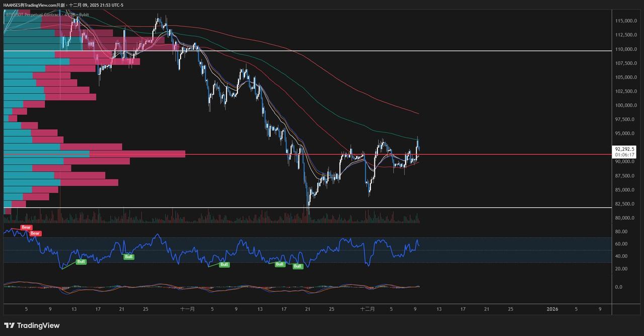Viewport: 644px width, 336px height.
Task: Click the 十一月 label on time axis
Action: 187,310
